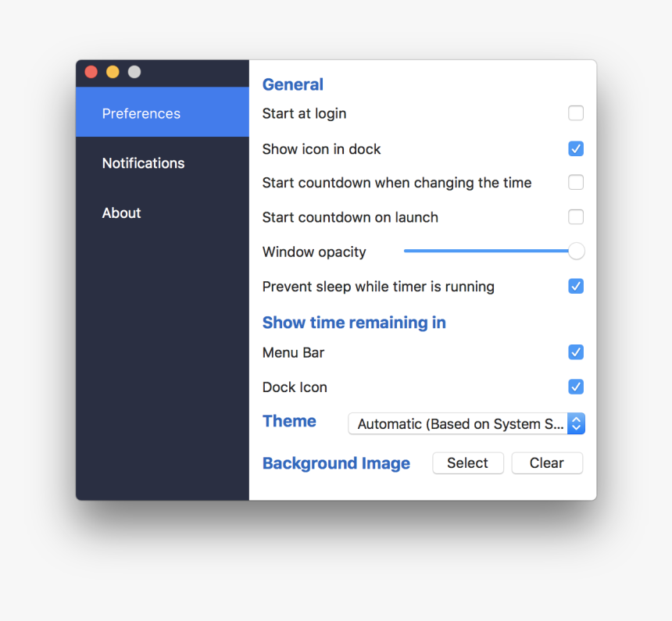Uncheck the Dock Icon checkbox

pyautogui.click(x=576, y=387)
